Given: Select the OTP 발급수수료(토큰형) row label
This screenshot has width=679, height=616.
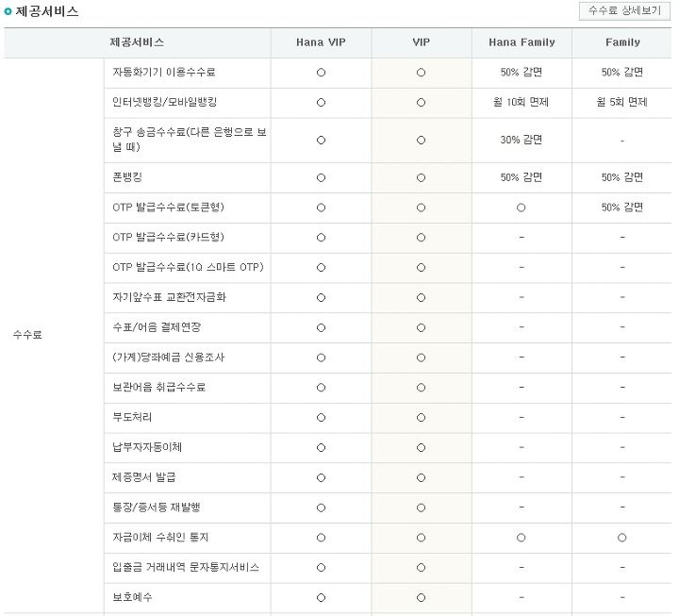Looking at the screenshot, I should point(168,208).
